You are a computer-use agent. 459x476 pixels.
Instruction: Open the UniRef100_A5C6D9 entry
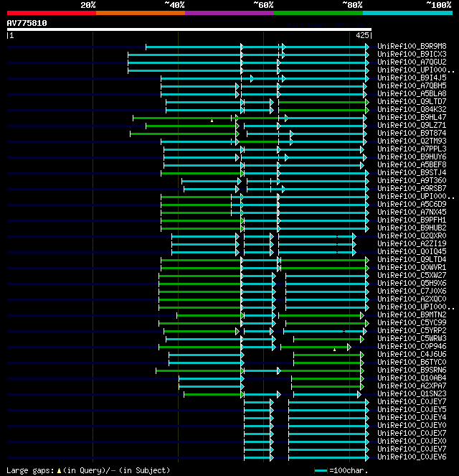point(412,204)
